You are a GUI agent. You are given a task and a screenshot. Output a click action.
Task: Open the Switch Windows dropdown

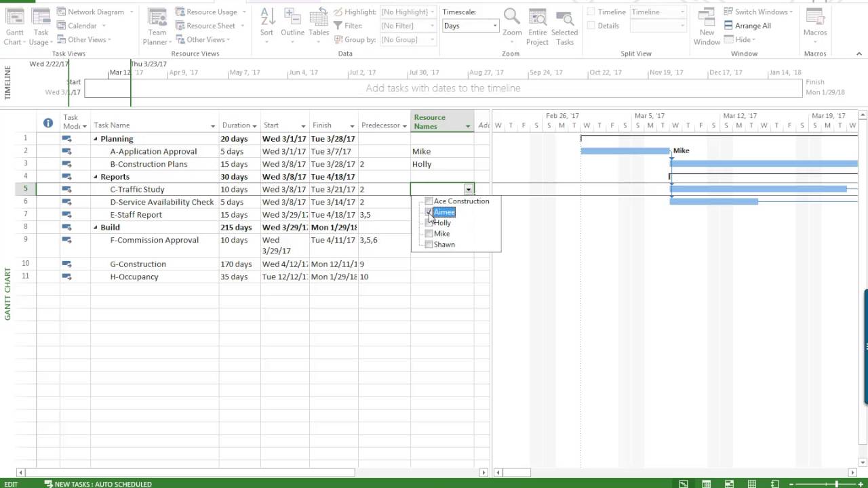[758, 12]
